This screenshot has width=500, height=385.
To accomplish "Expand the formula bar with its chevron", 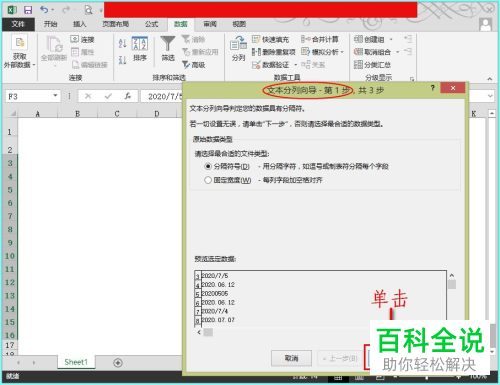I will pos(490,96).
